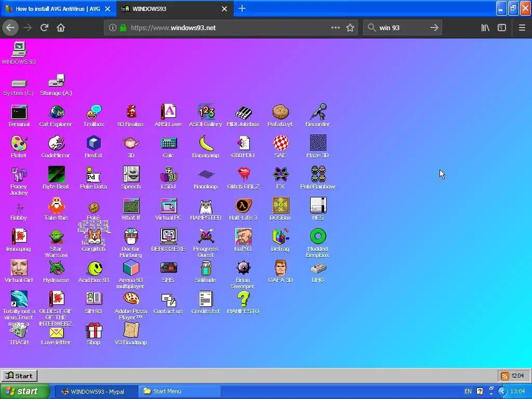Select Start Menu taskbar item
Viewport: 532px width, 399px height.
(x=179, y=392)
